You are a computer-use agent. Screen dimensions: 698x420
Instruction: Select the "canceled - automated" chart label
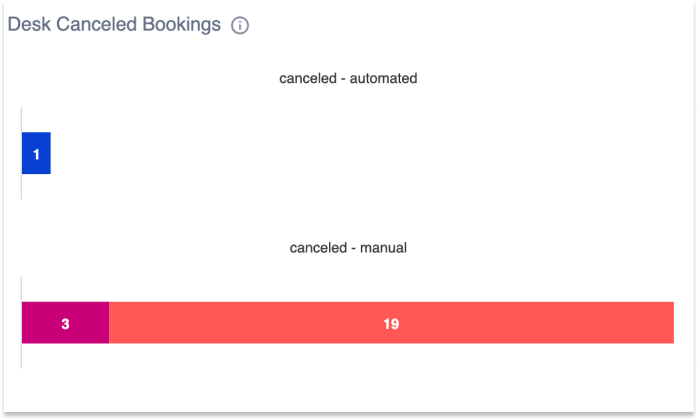click(348, 78)
